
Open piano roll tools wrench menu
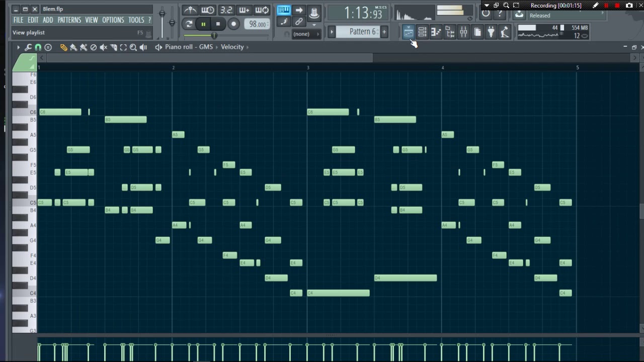(28, 47)
